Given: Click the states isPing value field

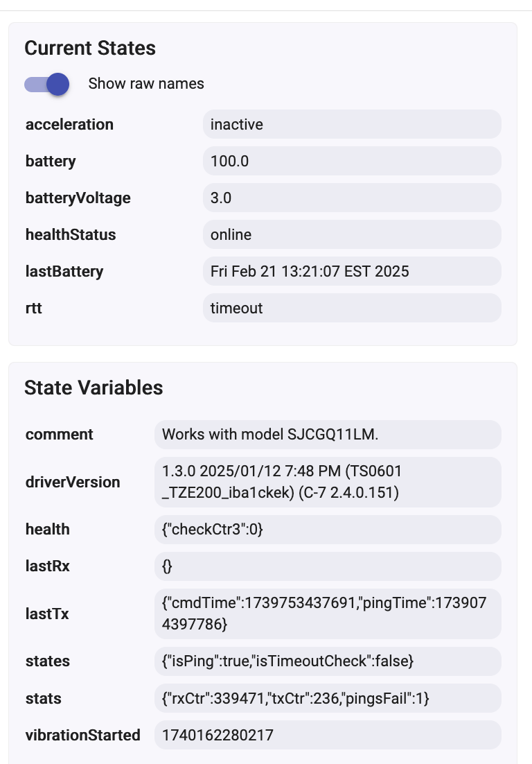Looking at the screenshot, I should [x=287, y=661].
